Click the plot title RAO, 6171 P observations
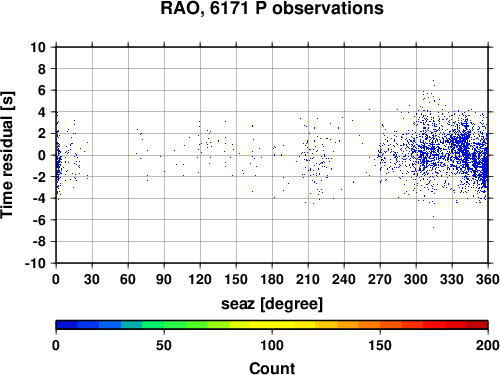The width and height of the screenshot is (500, 375). (x=272, y=8)
